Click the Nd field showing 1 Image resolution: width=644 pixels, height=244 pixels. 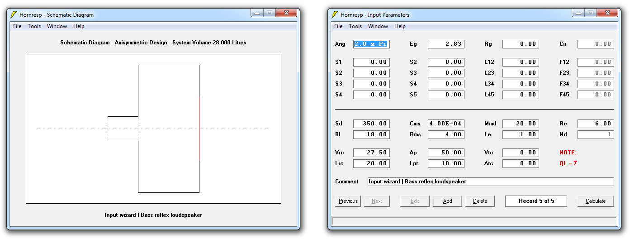(596, 134)
